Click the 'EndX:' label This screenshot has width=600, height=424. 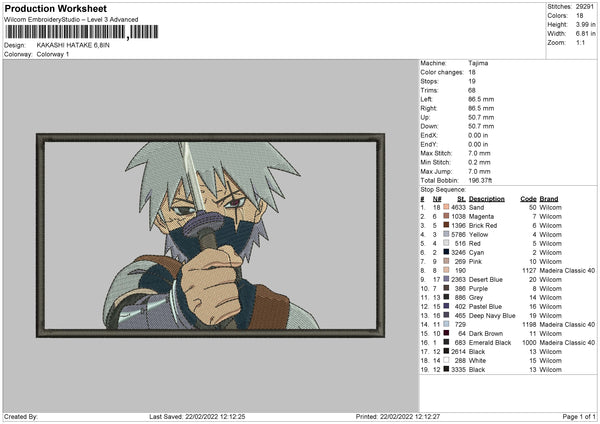429,135
